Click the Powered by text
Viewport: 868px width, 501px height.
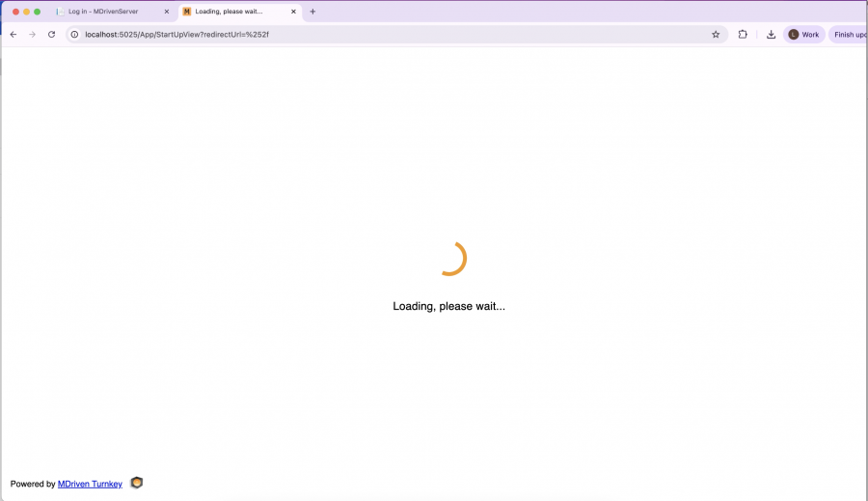(x=33, y=484)
